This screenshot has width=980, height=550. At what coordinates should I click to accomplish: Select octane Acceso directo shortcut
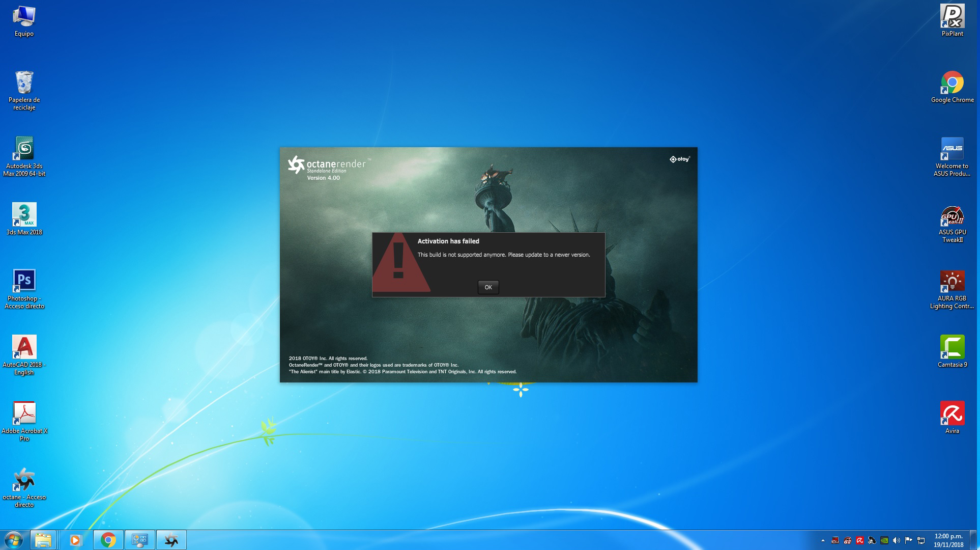(24, 480)
